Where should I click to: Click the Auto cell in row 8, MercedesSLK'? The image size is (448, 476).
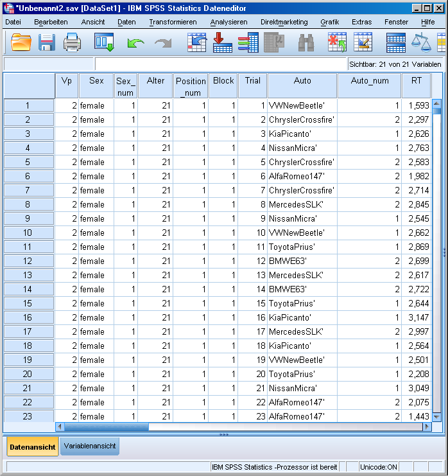click(302, 205)
